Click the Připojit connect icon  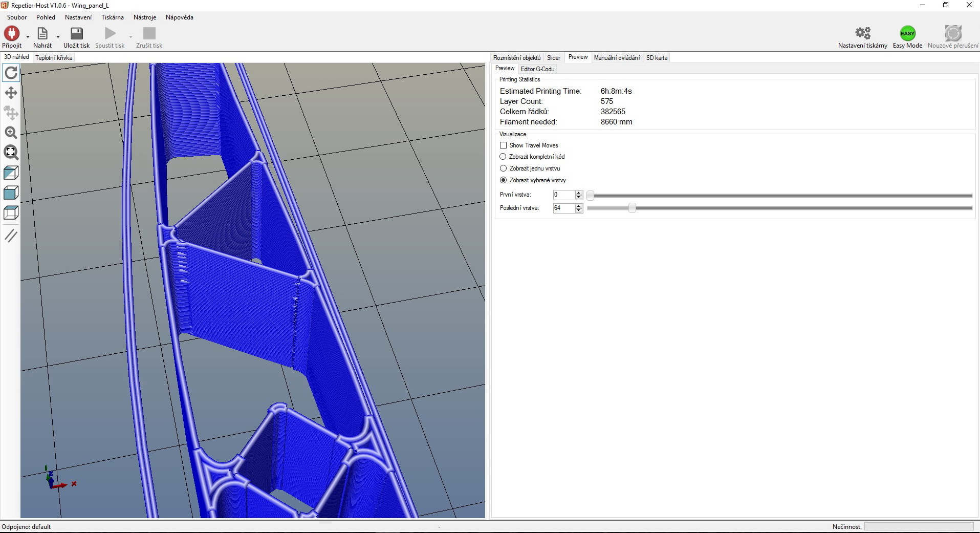12,34
